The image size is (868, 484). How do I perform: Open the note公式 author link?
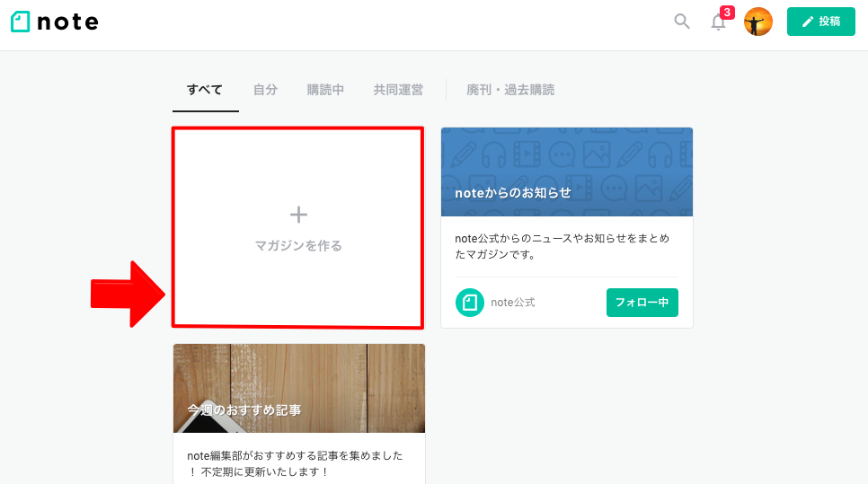click(x=512, y=303)
